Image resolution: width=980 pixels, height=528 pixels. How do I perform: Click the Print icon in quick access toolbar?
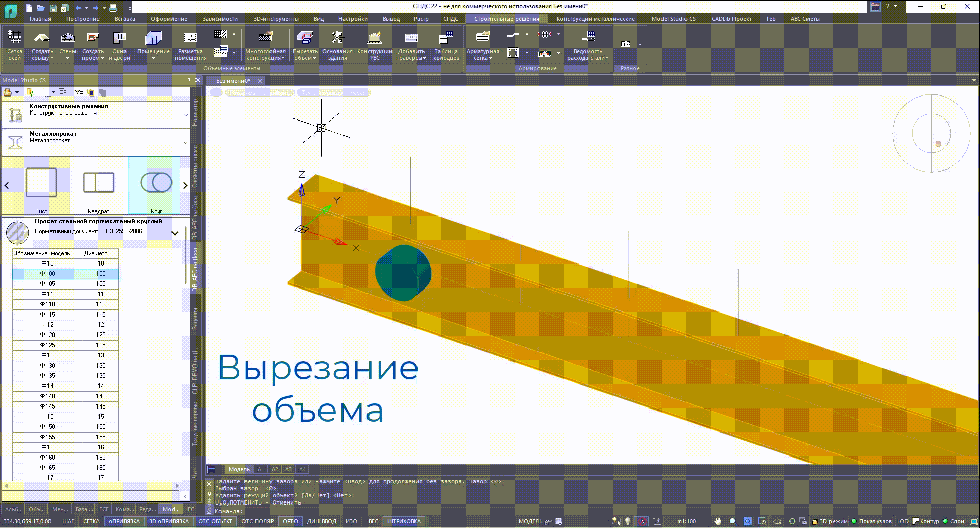113,8
